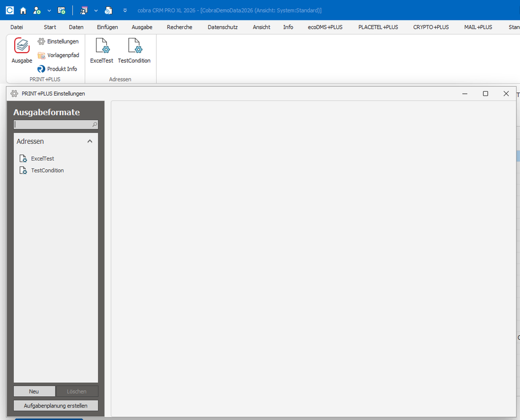Close the PRINT+PLUS Einstellungen window
This screenshot has height=420, width=520.
(x=506, y=94)
